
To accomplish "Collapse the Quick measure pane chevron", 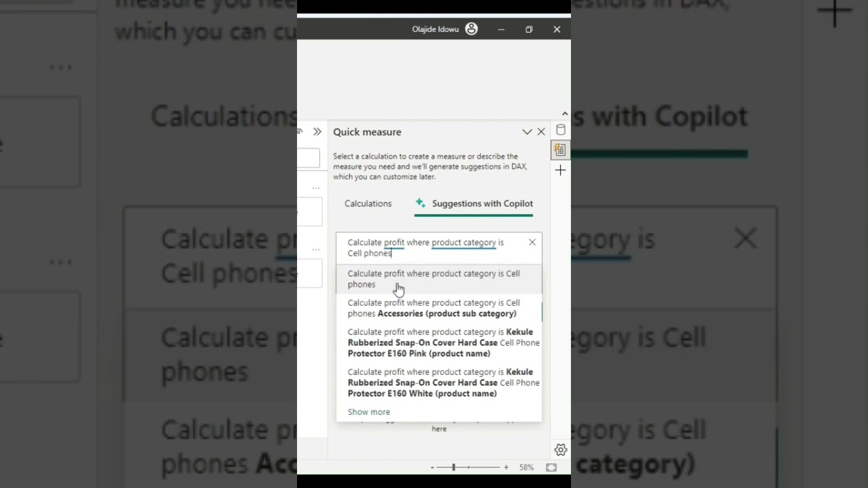I will click(x=527, y=132).
